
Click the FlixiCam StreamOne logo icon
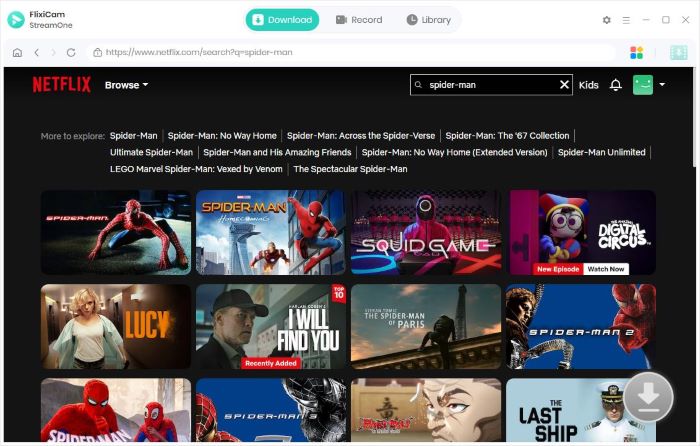[16, 20]
